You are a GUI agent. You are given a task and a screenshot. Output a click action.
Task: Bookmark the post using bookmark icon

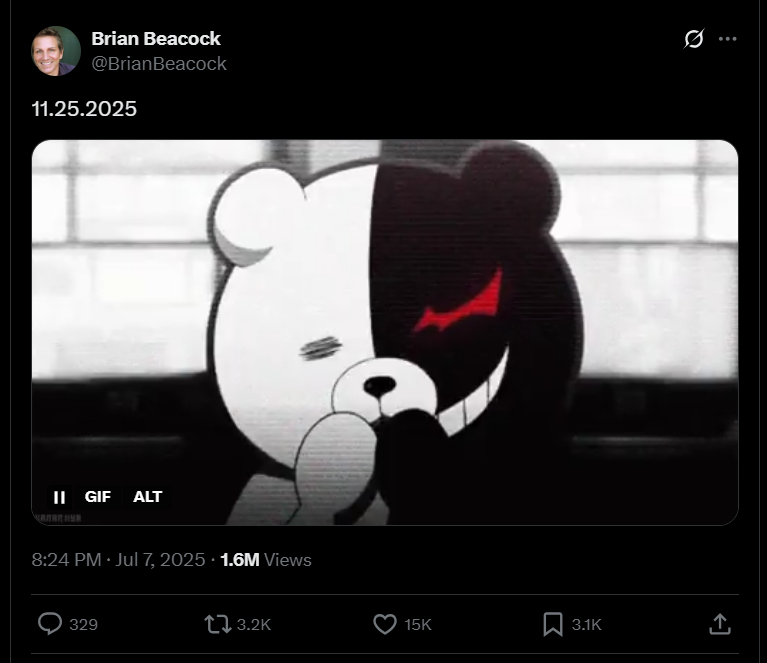(x=553, y=624)
